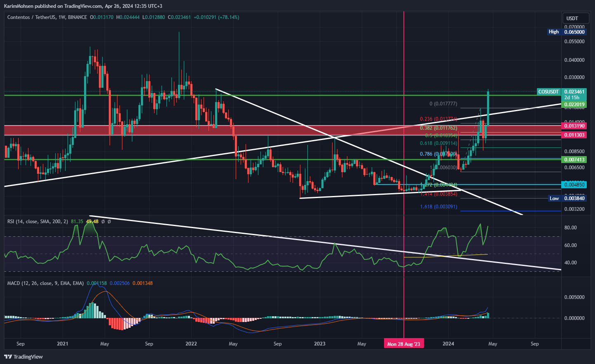Viewport: 595px width, 364px height.
Task: Click the 0.007413 green price axis label
Action: [x=574, y=160]
